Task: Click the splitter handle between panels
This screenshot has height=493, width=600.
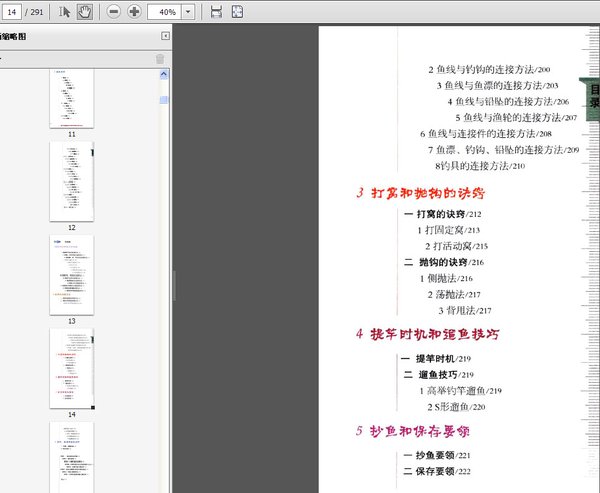Action: click(x=174, y=285)
